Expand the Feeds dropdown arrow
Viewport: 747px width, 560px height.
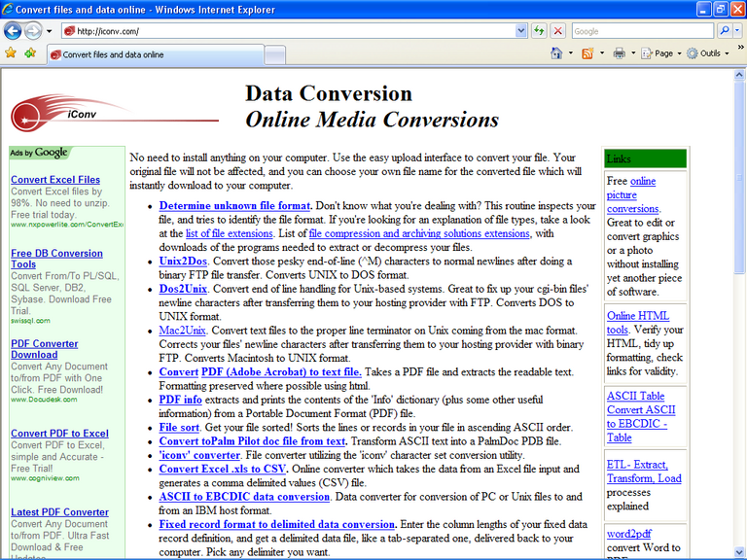coord(602,53)
